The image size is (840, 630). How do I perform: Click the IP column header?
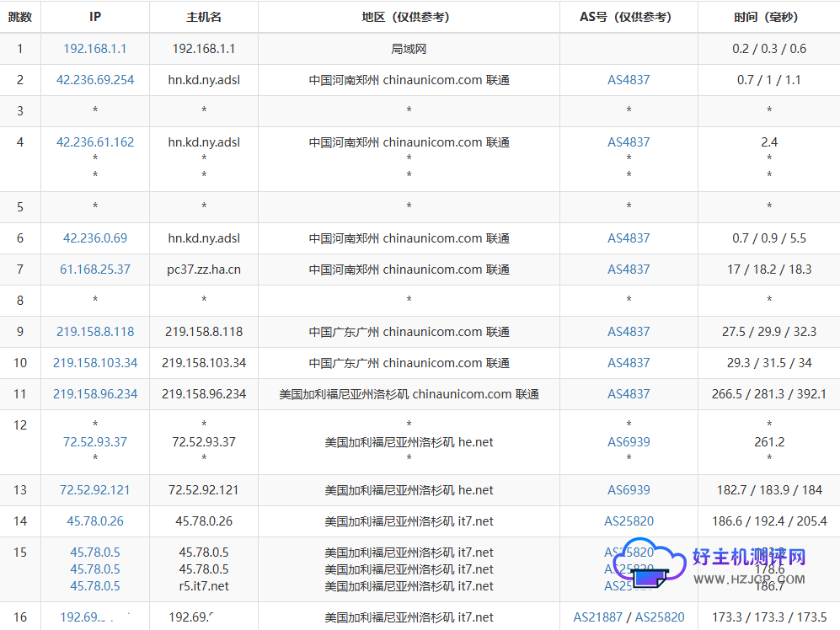pyautogui.click(x=94, y=16)
